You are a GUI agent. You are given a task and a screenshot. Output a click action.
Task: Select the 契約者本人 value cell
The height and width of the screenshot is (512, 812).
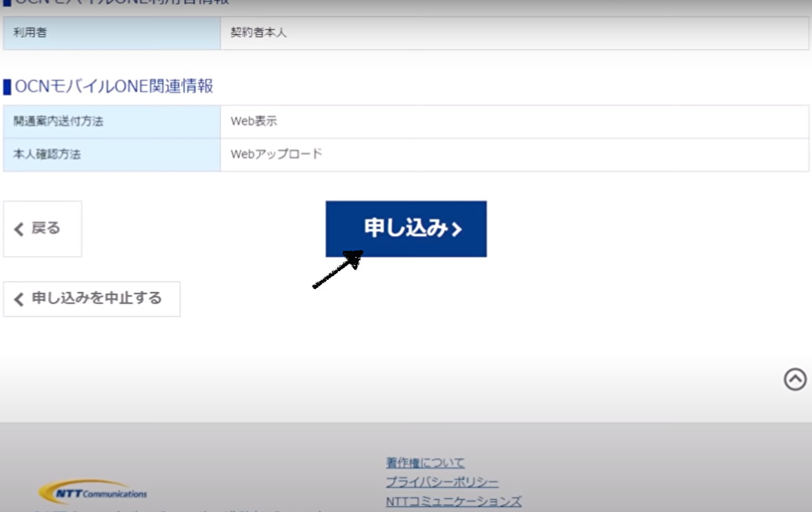click(x=515, y=33)
